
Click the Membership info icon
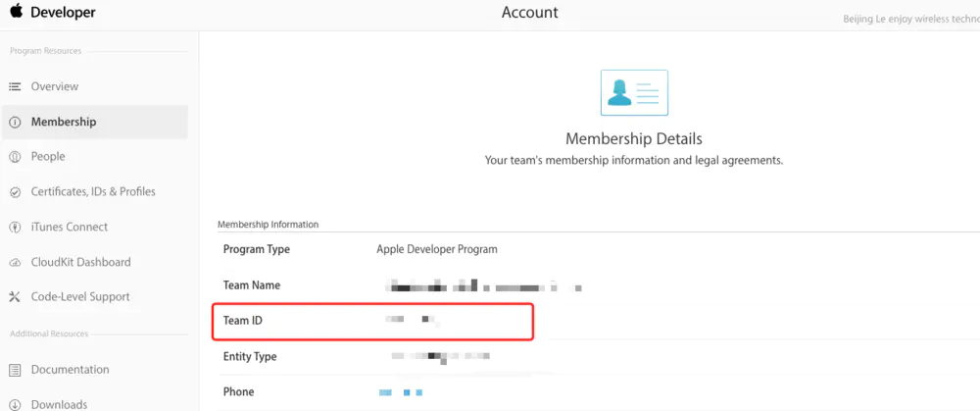coord(15,122)
